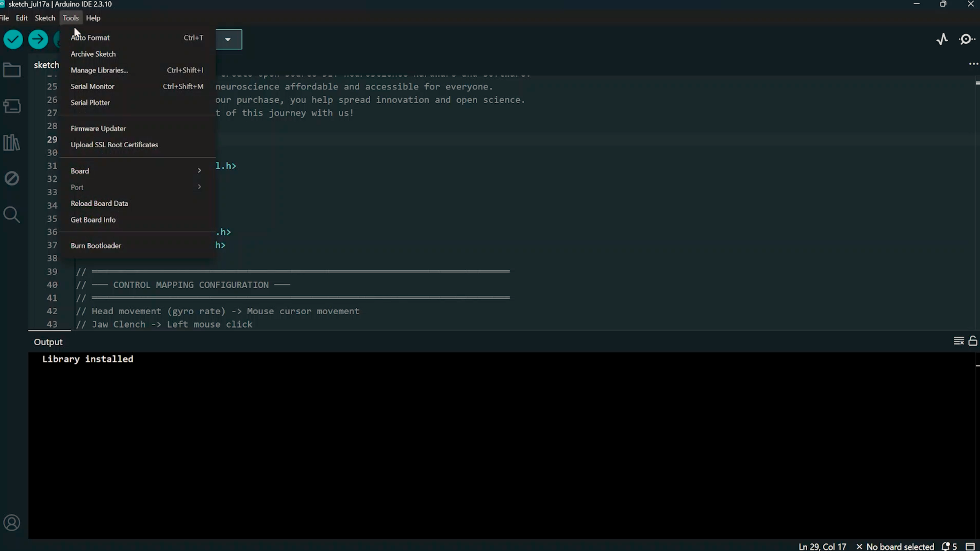Open the Debug sidebar icon
Screen dimensions: 980x551
(x=12, y=178)
